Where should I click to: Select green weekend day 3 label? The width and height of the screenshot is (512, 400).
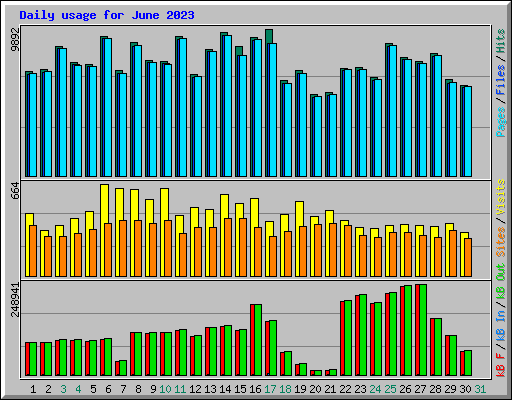click(63, 389)
